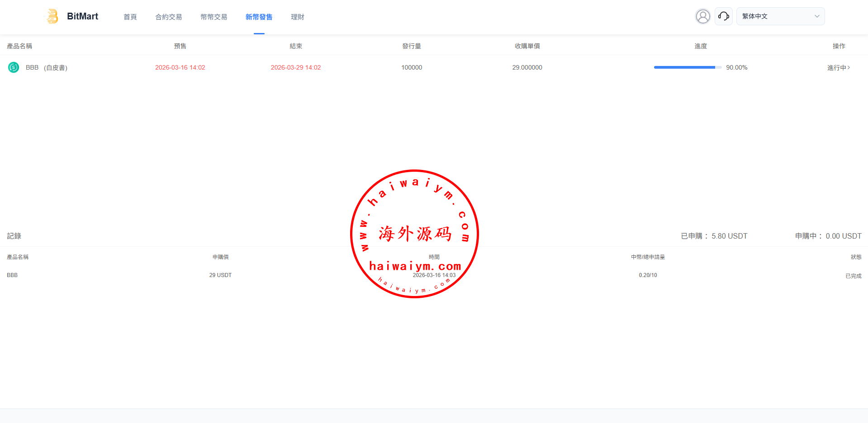Open customer support headset icon
868x423 pixels.
(x=723, y=16)
